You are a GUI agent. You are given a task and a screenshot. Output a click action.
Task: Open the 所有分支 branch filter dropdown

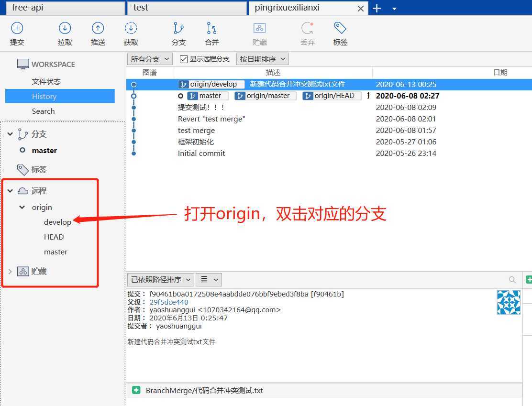coord(150,59)
